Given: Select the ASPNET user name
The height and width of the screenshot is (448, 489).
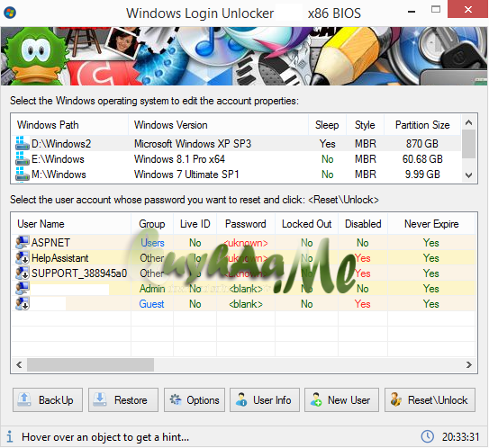Looking at the screenshot, I should [x=50, y=242].
